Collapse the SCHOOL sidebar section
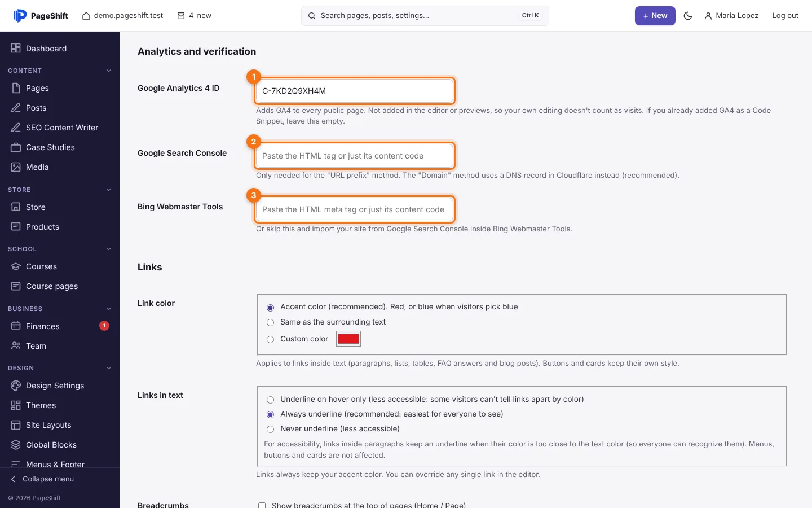This screenshot has height=508, width=812. tap(109, 249)
